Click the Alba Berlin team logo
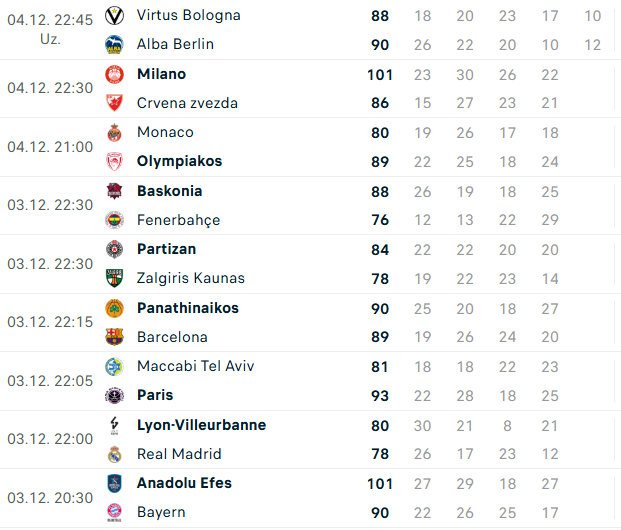 pos(114,45)
